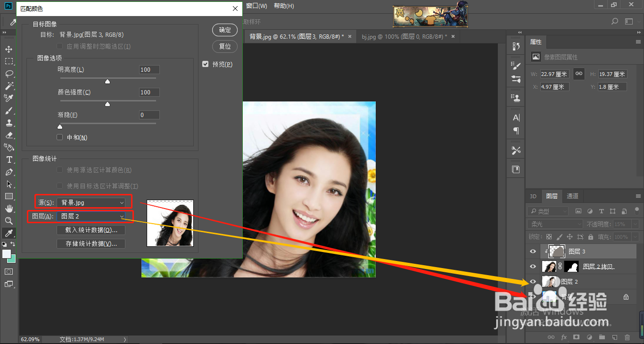Select the Pen tool
644x344 pixels.
click(9, 172)
